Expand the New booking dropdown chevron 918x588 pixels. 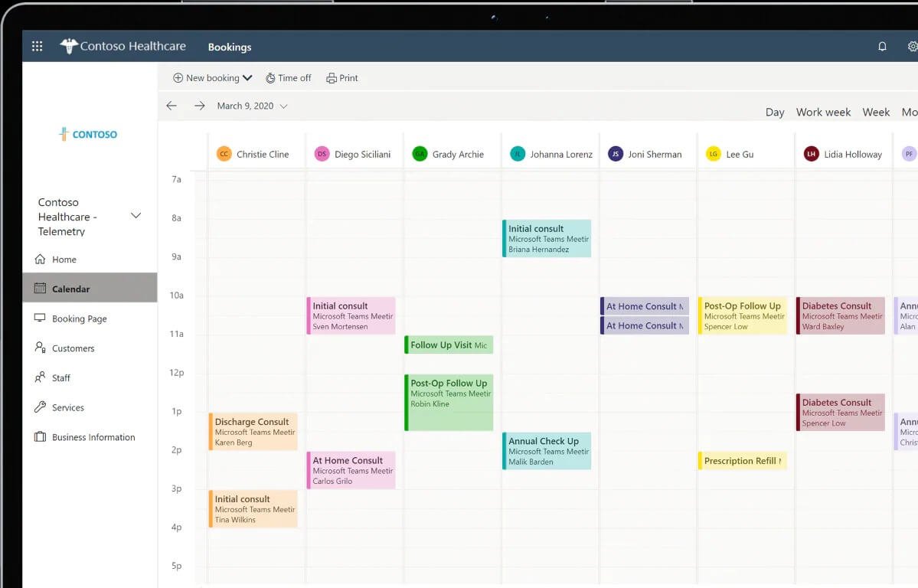pos(247,77)
